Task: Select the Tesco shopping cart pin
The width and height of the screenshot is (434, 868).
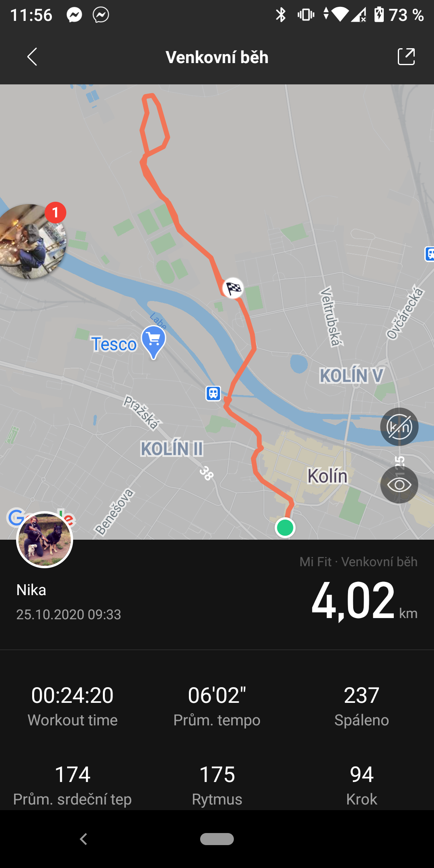Action: tap(154, 342)
